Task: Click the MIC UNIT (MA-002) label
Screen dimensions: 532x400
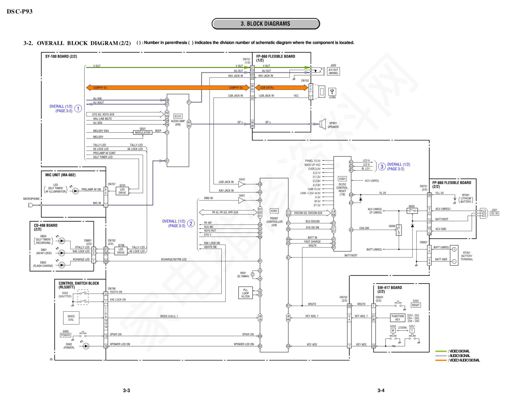Action: point(60,175)
